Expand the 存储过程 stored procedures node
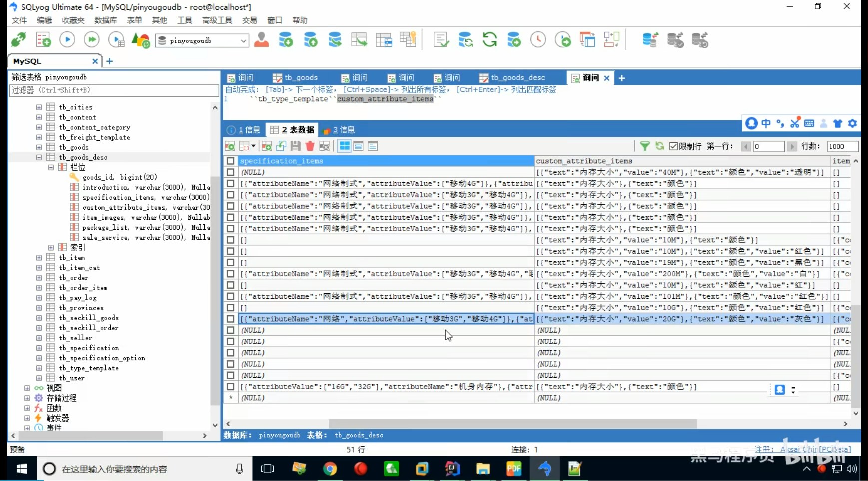868x481 pixels. 27,398
